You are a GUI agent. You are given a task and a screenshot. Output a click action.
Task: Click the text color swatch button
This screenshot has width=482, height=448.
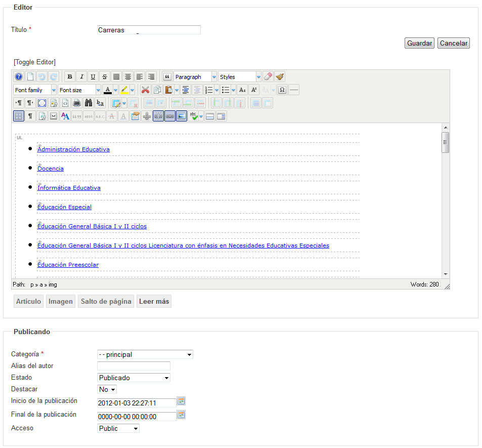click(107, 90)
